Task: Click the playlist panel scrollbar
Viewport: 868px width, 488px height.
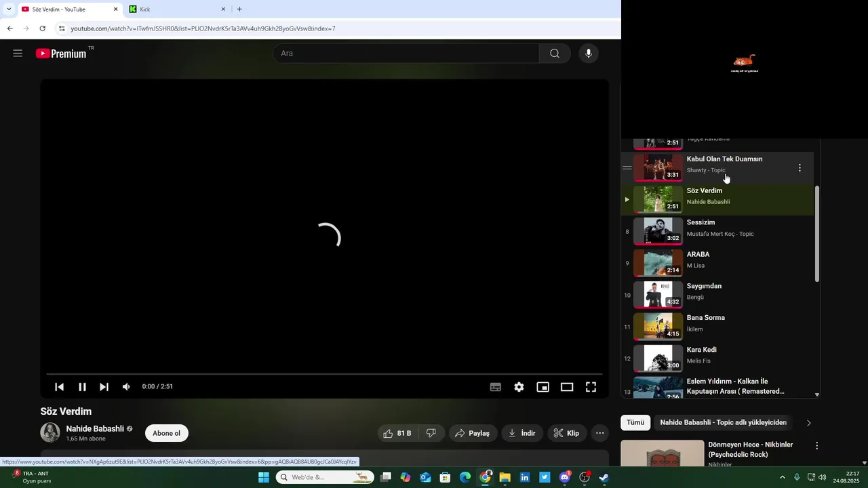Action: (816, 234)
